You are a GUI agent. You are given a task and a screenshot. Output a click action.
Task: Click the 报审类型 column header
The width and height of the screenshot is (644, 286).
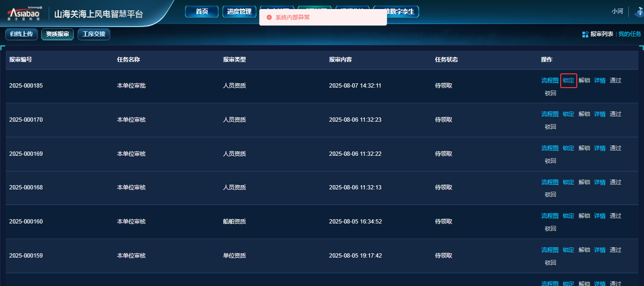click(234, 60)
